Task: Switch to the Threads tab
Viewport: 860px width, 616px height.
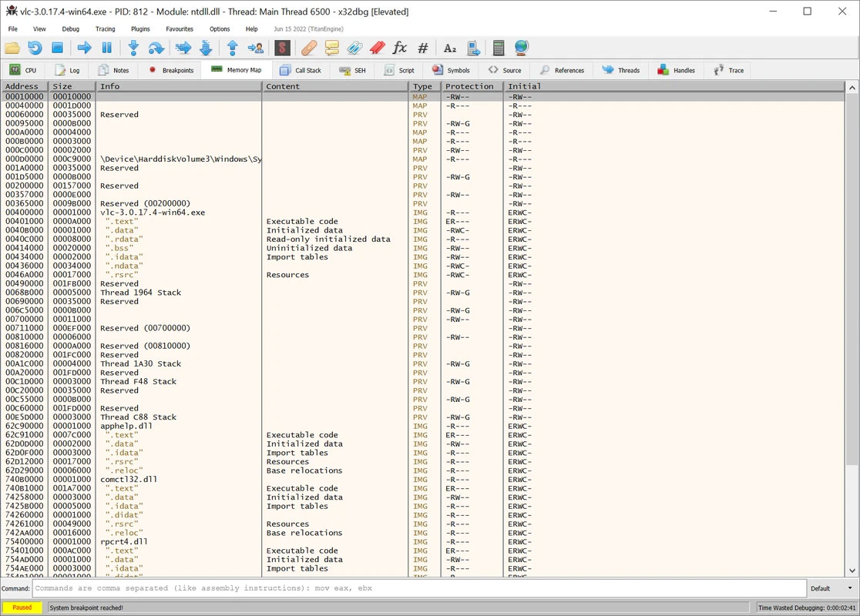Action: tap(621, 70)
